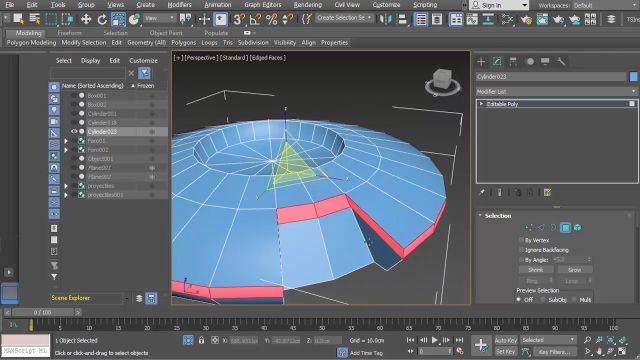Click the Set Key button
640x360 pixels.
(506, 351)
